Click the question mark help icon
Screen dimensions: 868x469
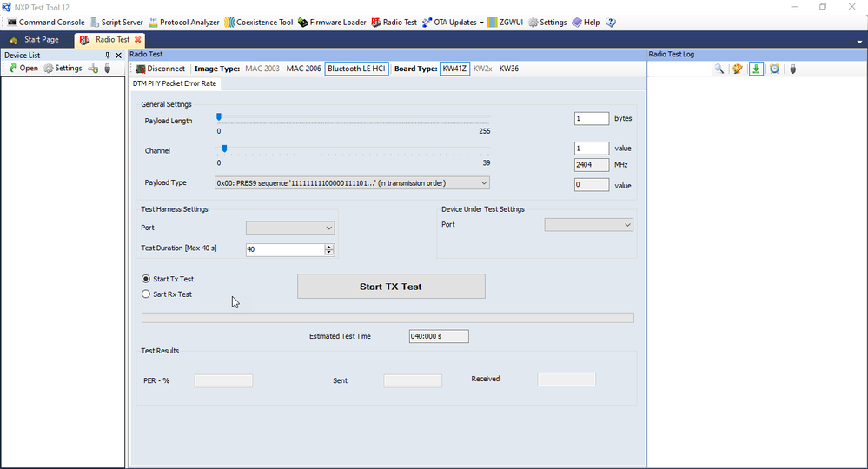pos(611,22)
